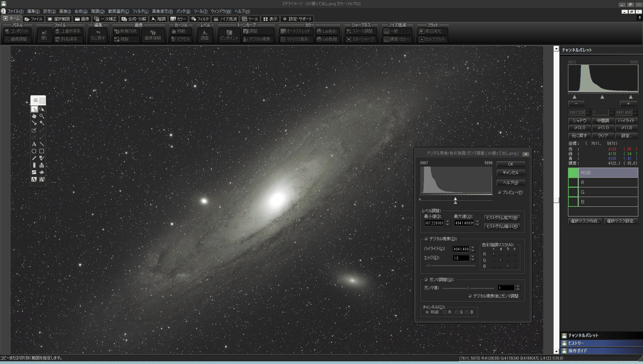
Task: Increase 最大値 using its up arrow
Action: 478,221
